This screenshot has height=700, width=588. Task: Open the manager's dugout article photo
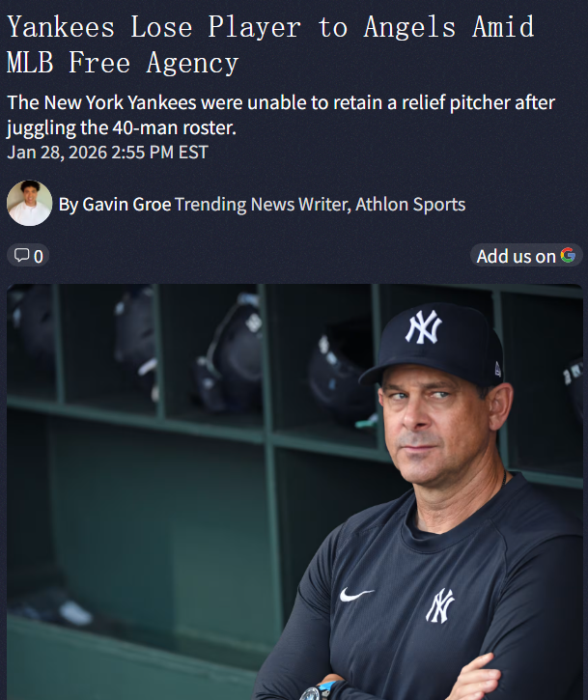tap(294, 492)
